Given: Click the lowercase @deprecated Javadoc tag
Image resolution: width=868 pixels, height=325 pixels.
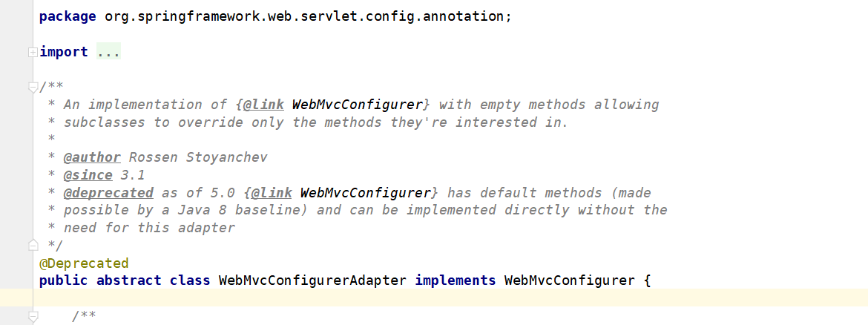Looking at the screenshot, I should (108, 193).
